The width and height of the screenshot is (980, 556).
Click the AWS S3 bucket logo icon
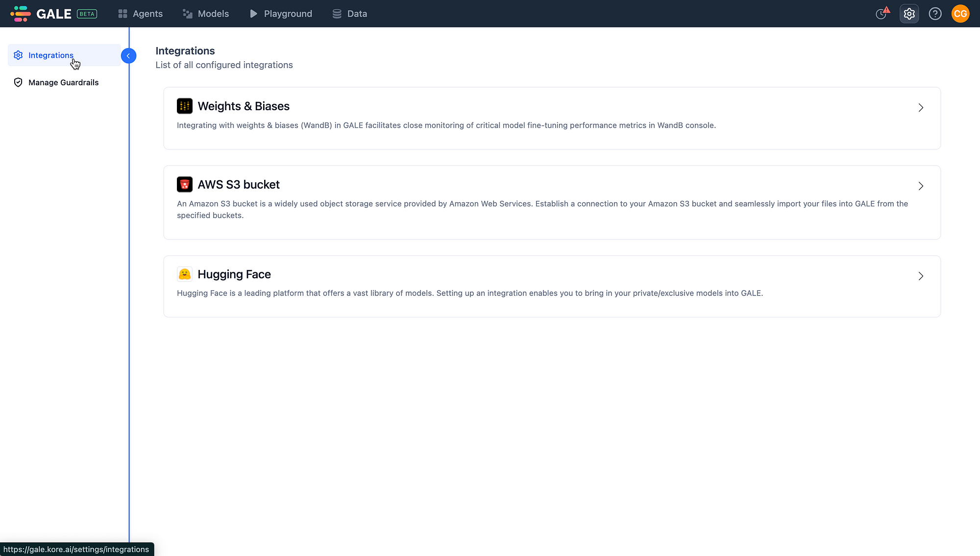[x=185, y=184]
